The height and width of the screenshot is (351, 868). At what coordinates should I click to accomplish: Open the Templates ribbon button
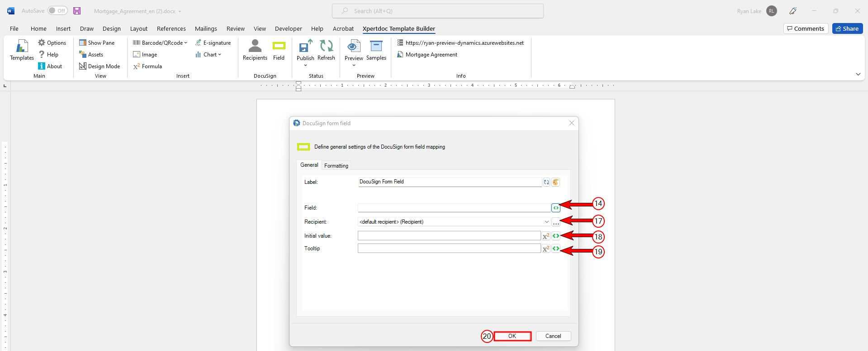click(22, 50)
